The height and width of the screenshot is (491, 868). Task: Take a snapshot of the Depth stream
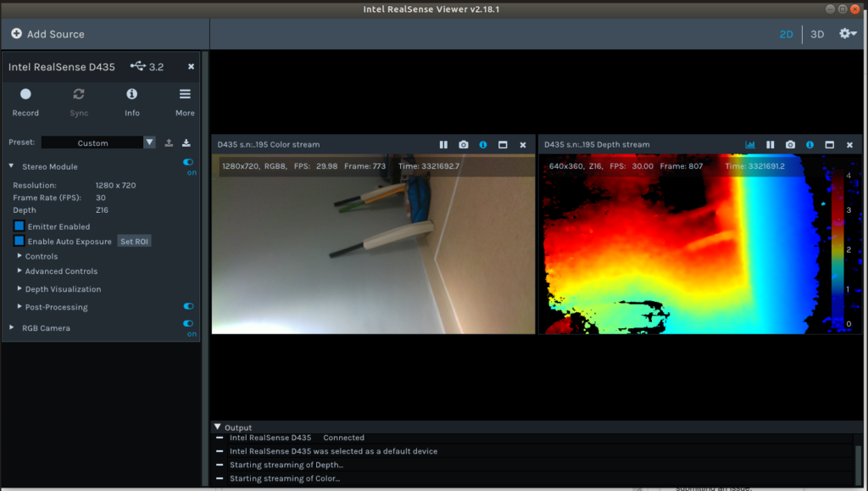coord(789,144)
